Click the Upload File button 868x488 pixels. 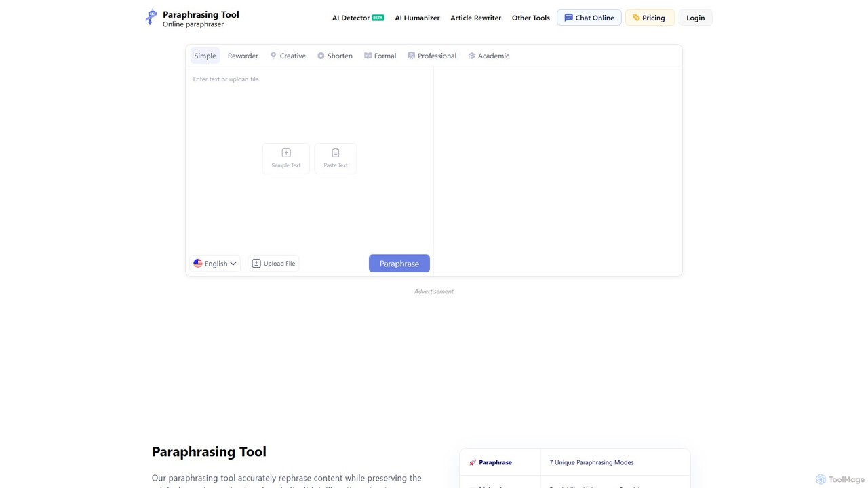(273, 264)
